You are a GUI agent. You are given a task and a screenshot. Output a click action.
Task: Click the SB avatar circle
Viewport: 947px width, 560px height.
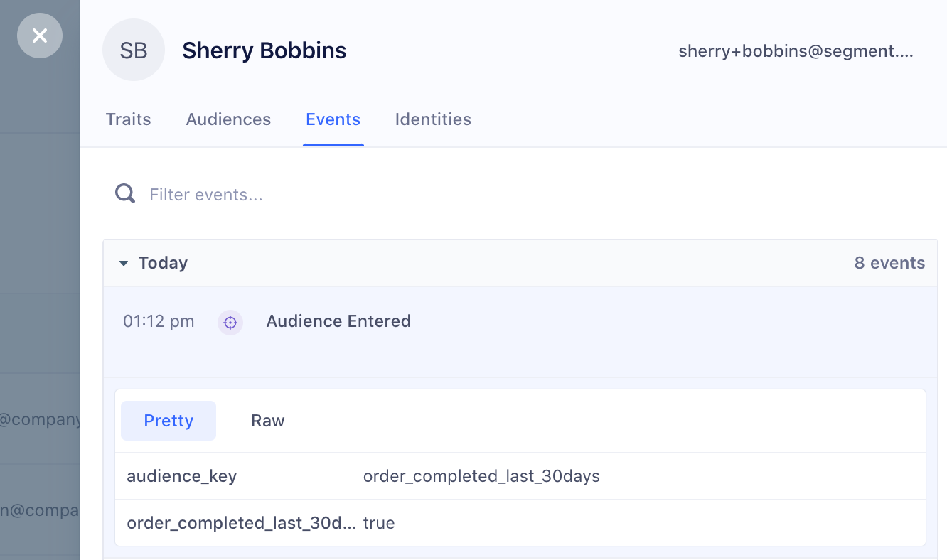(x=134, y=50)
